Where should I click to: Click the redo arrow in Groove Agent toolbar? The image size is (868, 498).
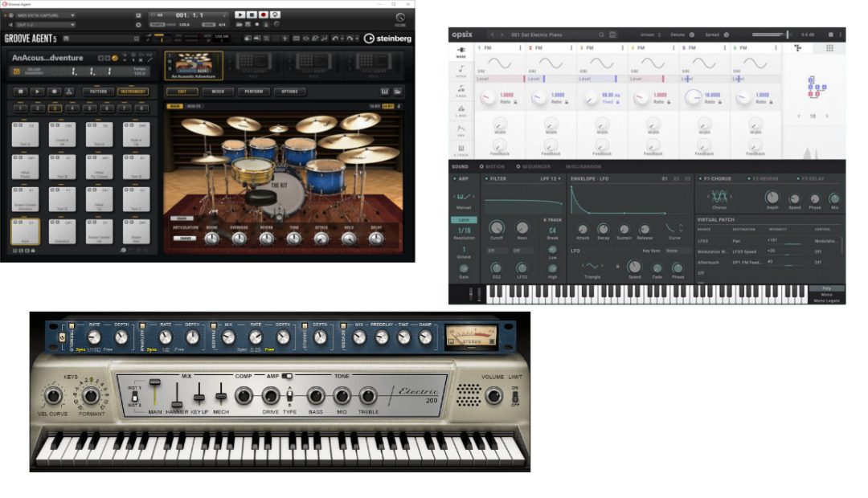click(x=350, y=39)
